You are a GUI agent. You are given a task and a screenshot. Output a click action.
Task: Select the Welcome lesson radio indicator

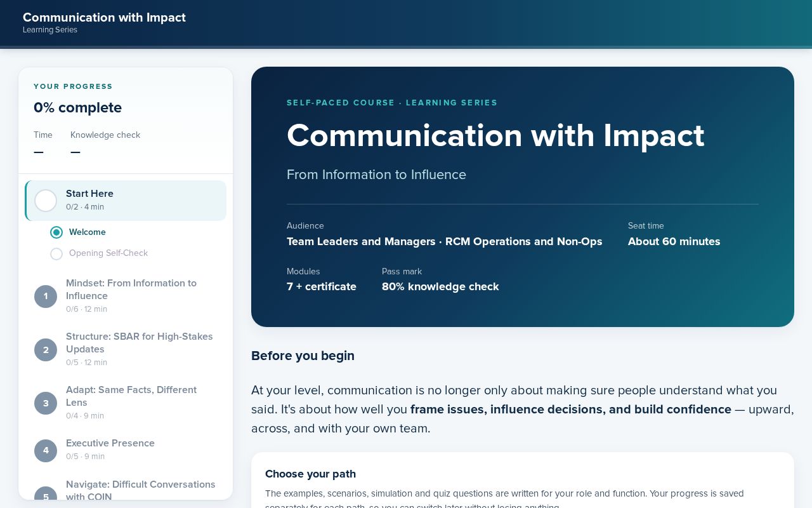[x=56, y=232]
